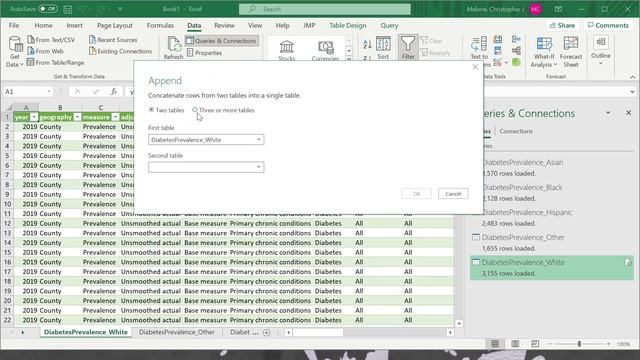640x360 pixels.
Task: Close the Append dialog with X
Action: pos(475,67)
